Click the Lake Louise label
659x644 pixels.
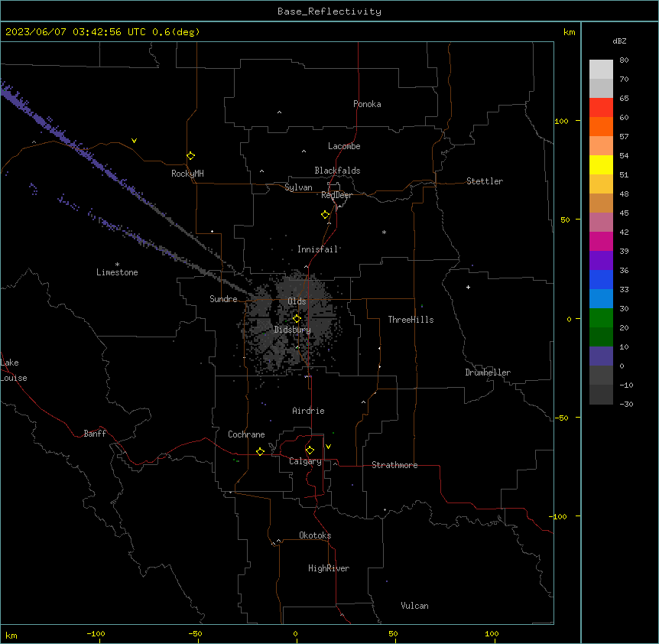[x=14, y=370]
